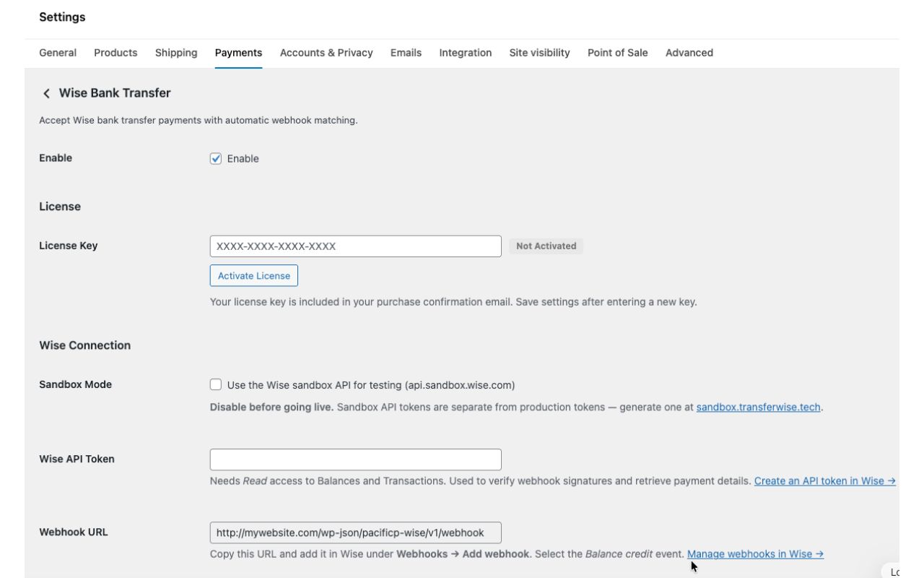Open Accounts & Privacy tab
The height and width of the screenshot is (578, 924).
[x=326, y=53]
